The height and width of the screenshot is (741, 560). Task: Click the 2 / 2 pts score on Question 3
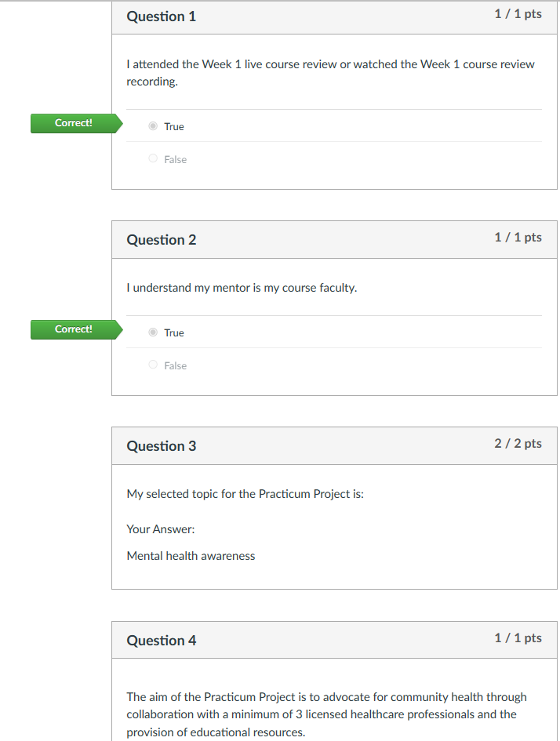pos(518,444)
